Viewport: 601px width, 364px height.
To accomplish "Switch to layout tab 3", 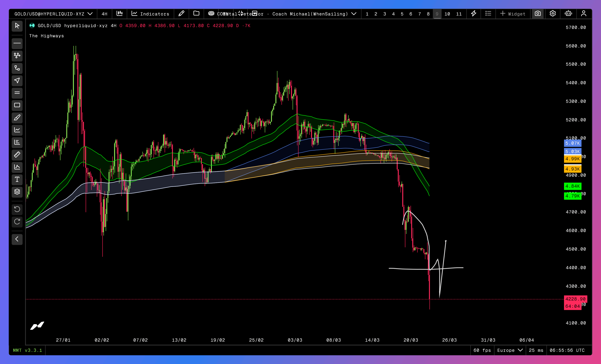I will click(x=385, y=14).
